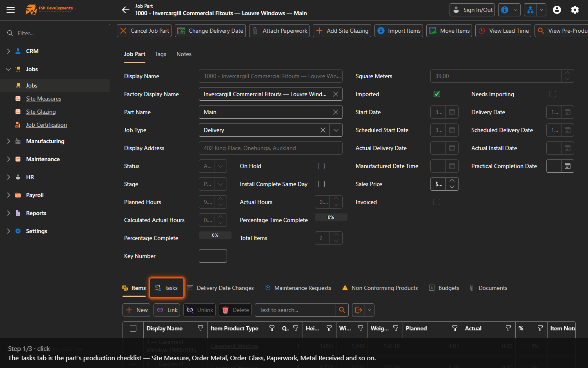Switch to the Notes tab
Image resolution: width=588 pixels, height=368 pixels.
[x=184, y=54]
